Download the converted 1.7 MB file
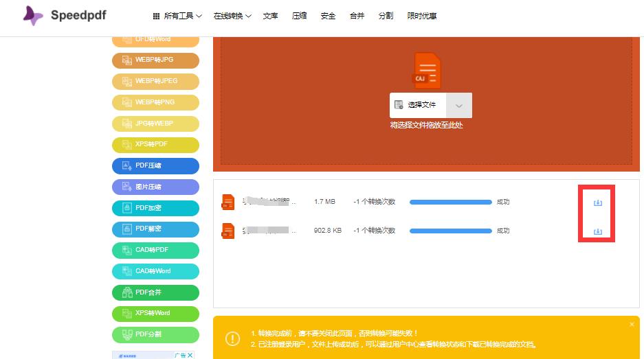The image size is (644, 359). click(597, 202)
